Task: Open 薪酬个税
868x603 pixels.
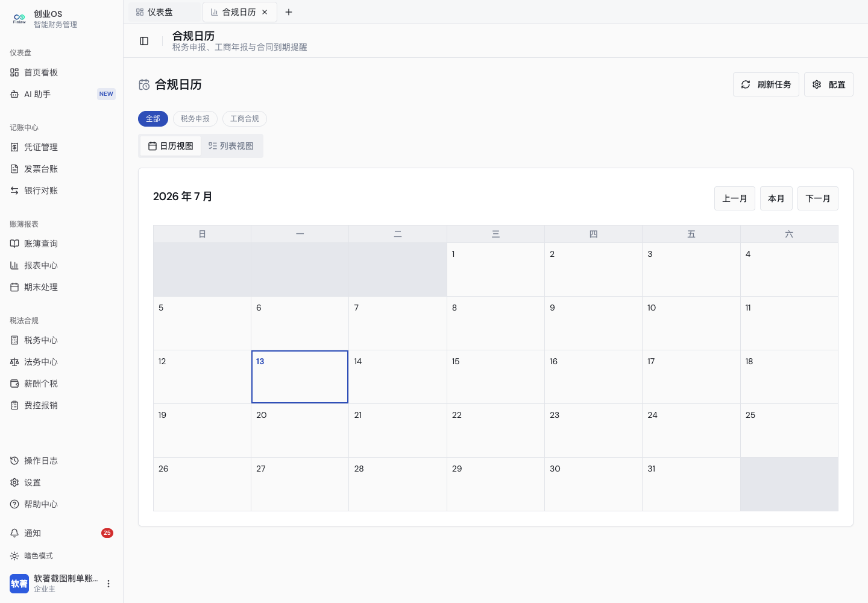Action: [x=61, y=384]
